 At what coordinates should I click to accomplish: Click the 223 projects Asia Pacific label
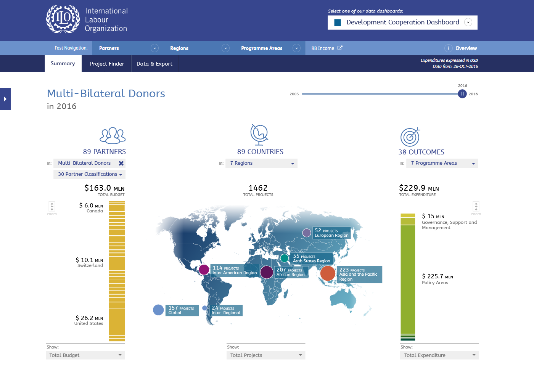[x=359, y=275]
